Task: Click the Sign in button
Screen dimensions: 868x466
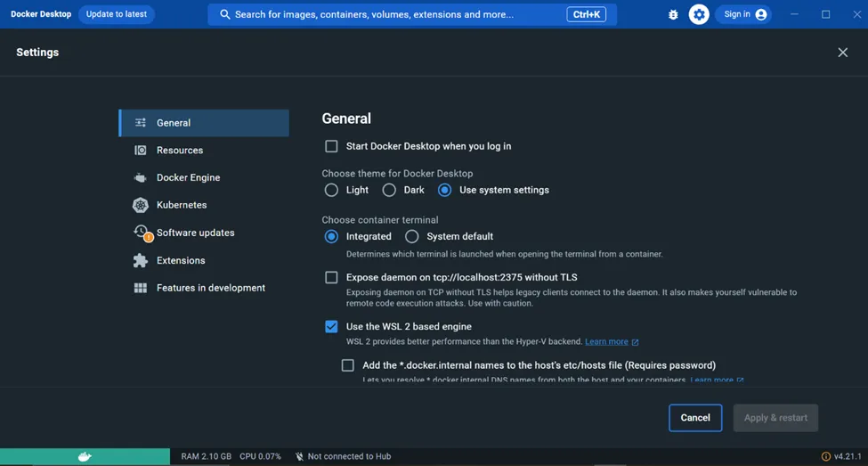Action: click(743, 14)
